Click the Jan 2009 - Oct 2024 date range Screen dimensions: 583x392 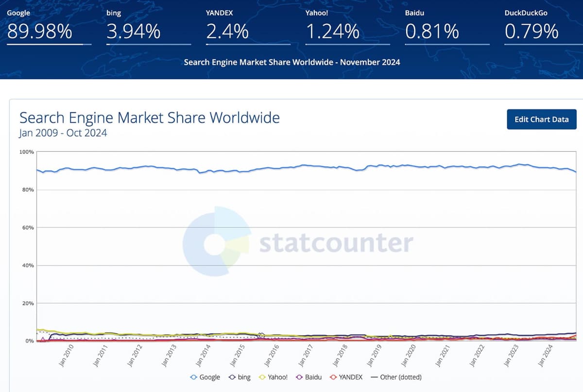tap(63, 133)
